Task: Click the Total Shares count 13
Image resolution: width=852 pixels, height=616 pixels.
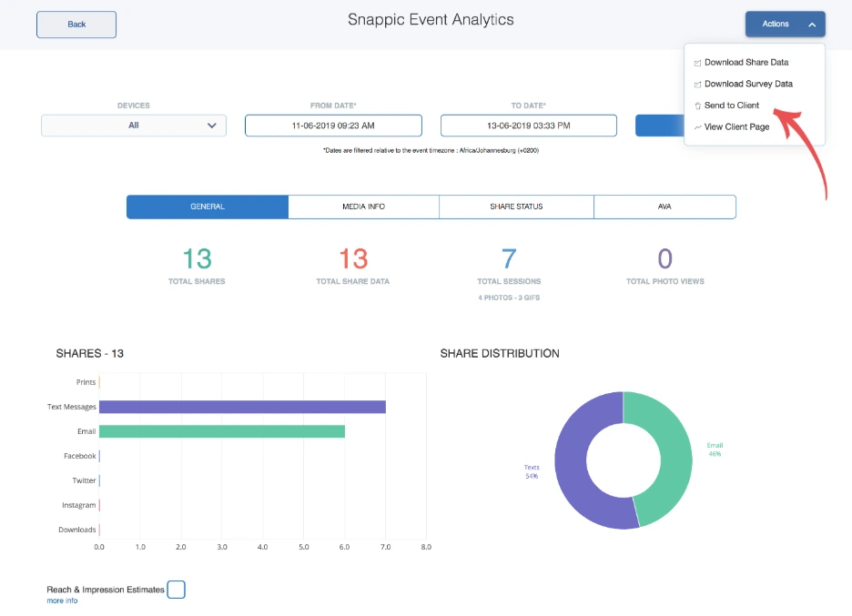Action: [x=197, y=258]
